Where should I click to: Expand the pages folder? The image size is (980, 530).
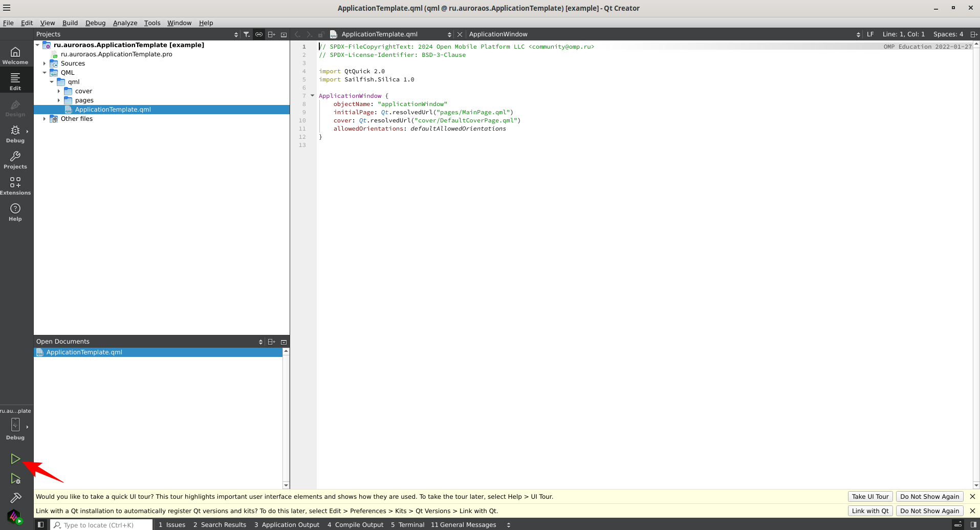pos(59,100)
